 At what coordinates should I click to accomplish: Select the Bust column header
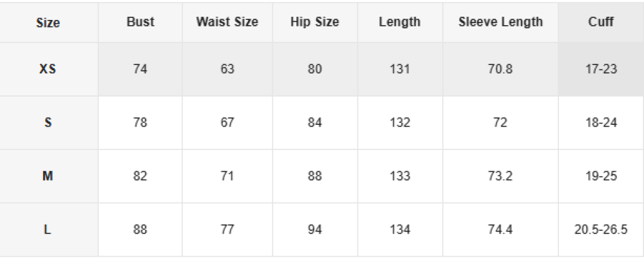[140, 22]
